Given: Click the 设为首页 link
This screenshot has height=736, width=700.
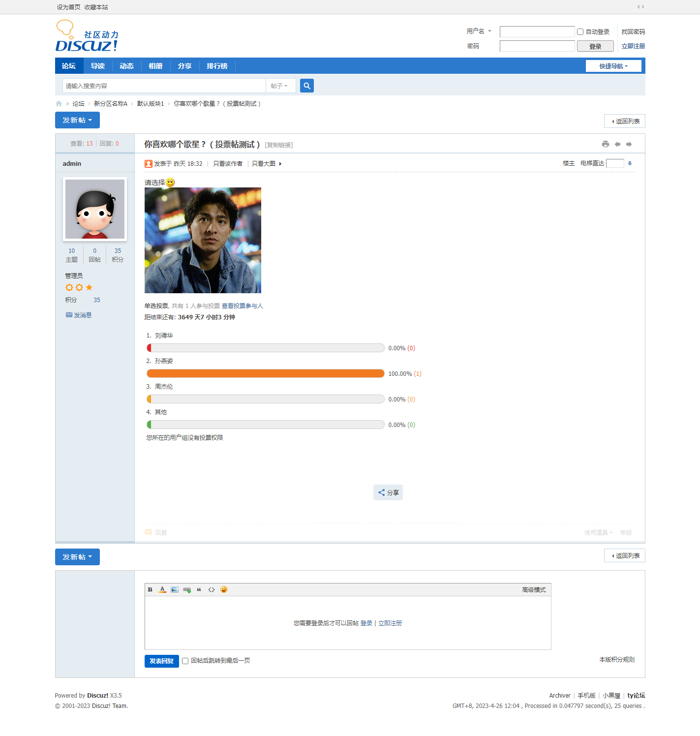Looking at the screenshot, I should coord(68,7).
